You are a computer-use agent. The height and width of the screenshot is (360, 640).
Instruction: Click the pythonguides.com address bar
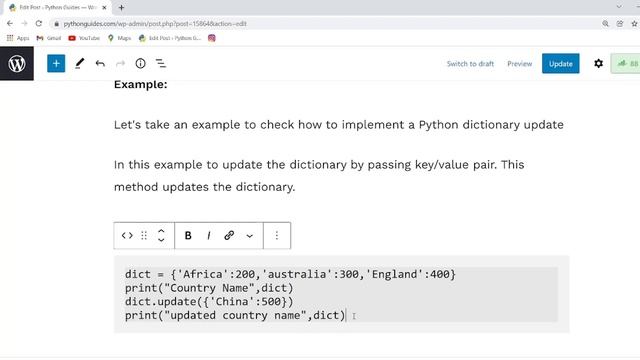coord(155,24)
